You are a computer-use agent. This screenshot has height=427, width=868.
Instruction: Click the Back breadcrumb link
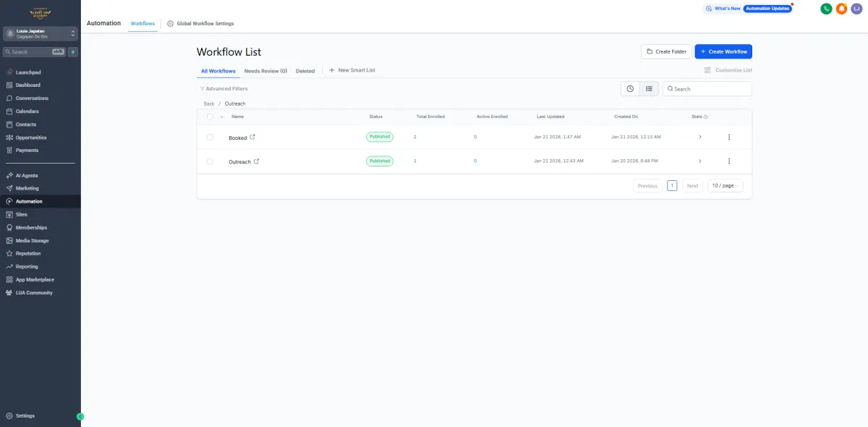(209, 104)
